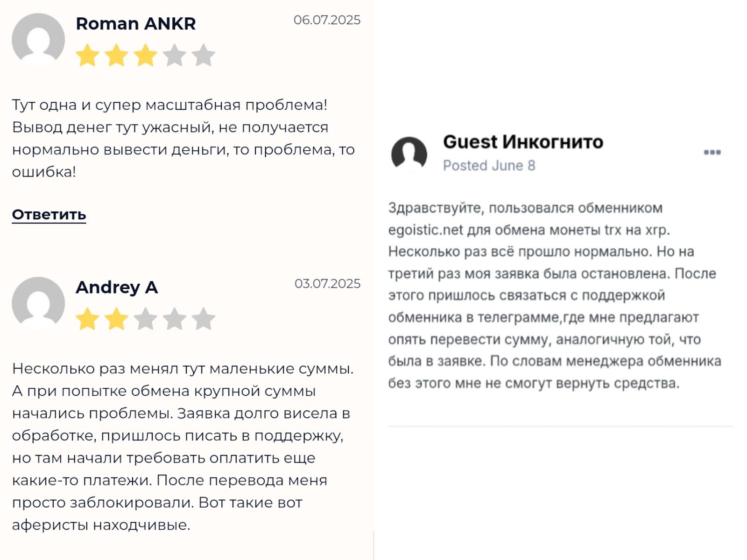The image size is (747, 560).
Task: Click the Guest Инкогнито username
Action: click(x=523, y=142)
